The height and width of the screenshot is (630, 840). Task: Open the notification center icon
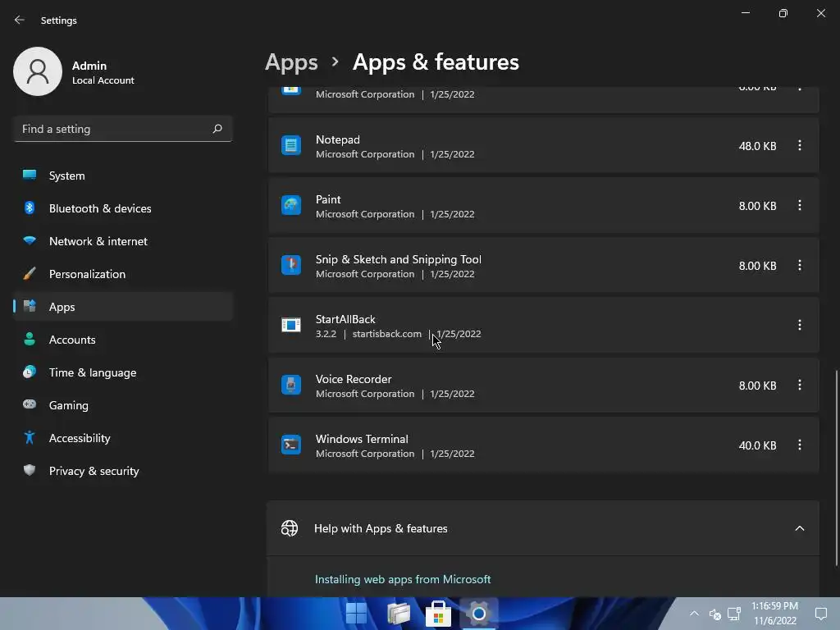pyautogui.click(x=820, y=614)
